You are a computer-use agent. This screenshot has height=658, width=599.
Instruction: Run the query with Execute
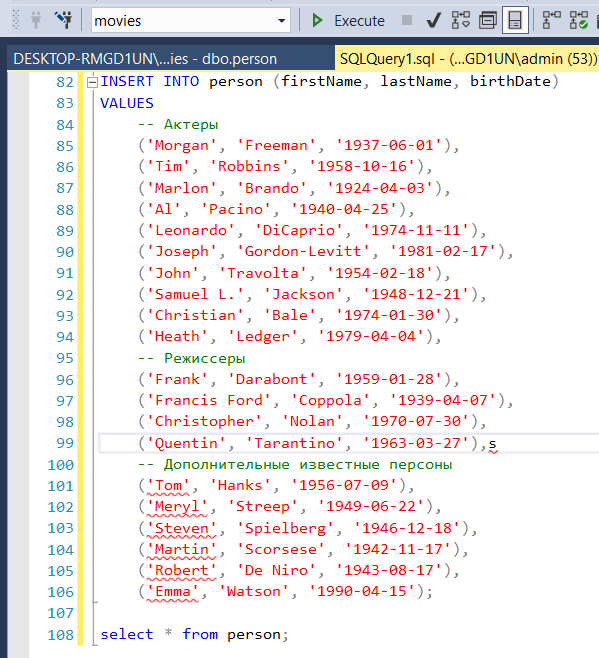click(x=348, y=20)
